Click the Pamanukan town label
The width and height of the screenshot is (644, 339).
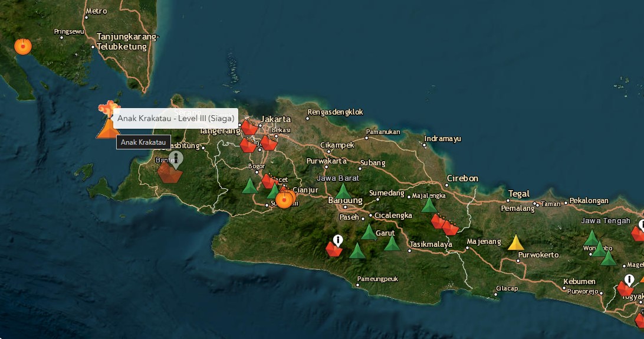coord(383,132)
